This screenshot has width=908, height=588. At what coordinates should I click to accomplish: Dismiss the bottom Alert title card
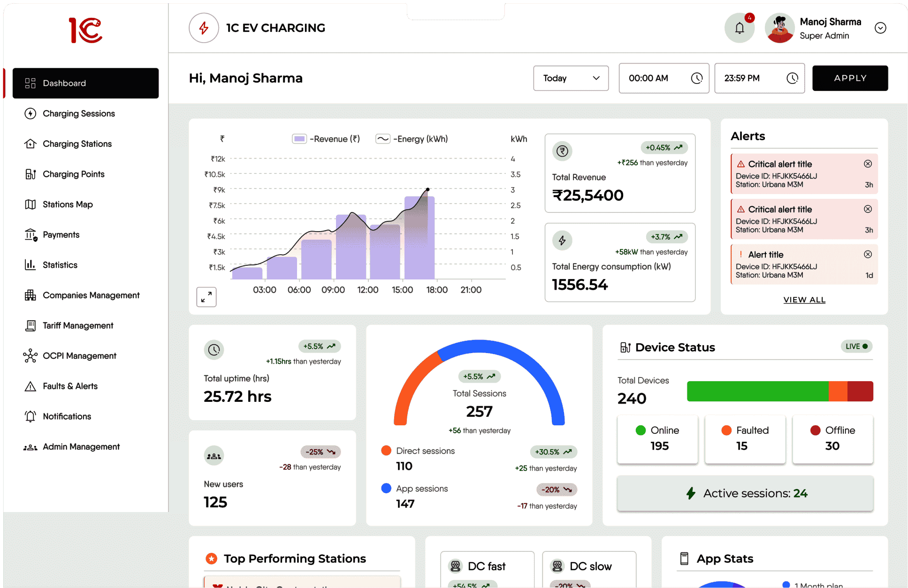(x=868, y=254)
